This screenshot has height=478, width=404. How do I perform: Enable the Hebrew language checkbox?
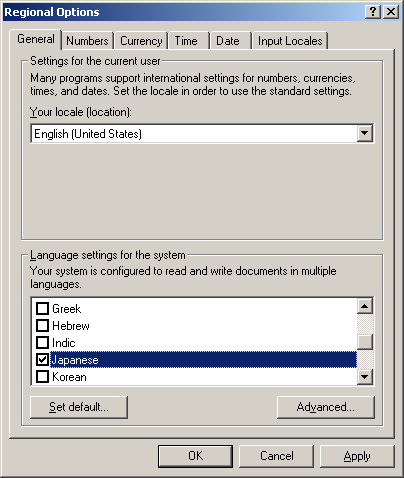[42, 326]
